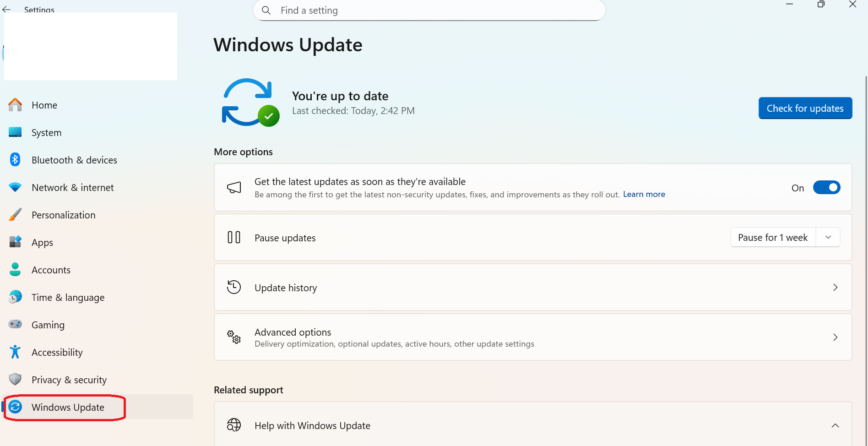Image resolution: width=868 pixels, height=446 pixels.
Task: Close the Settings window
Action: pos(852,4)
